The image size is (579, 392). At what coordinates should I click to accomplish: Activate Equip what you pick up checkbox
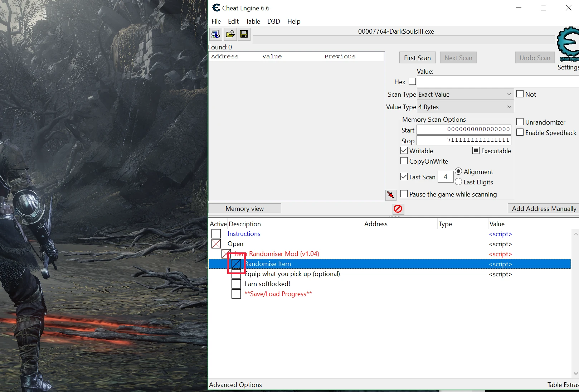236,275
